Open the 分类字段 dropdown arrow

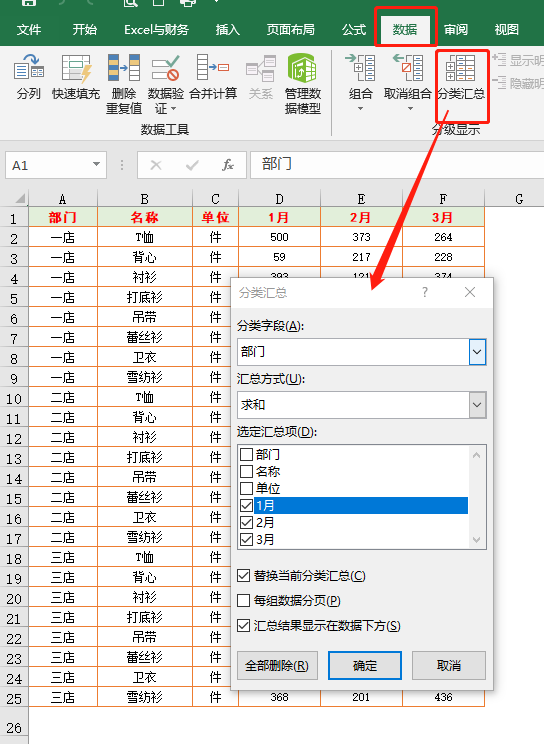pyautogui.click(x=477, y=352)
